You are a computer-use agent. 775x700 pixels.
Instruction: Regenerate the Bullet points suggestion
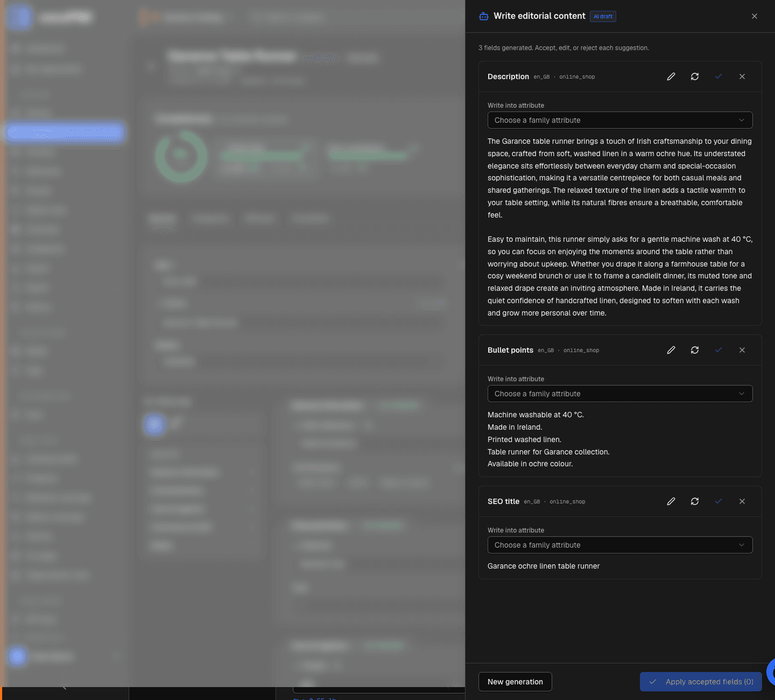tap(695, 350)
